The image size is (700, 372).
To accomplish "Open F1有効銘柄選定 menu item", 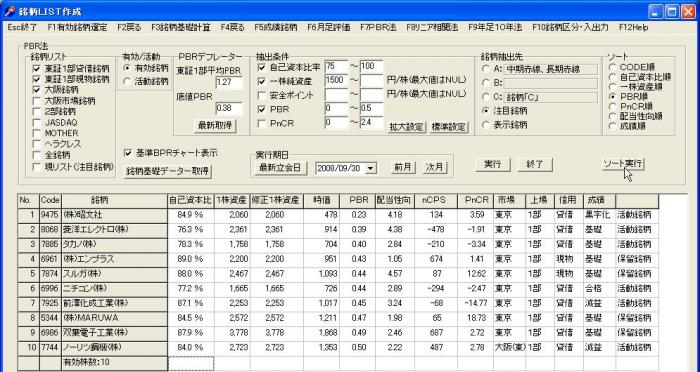I will [77, 27].
